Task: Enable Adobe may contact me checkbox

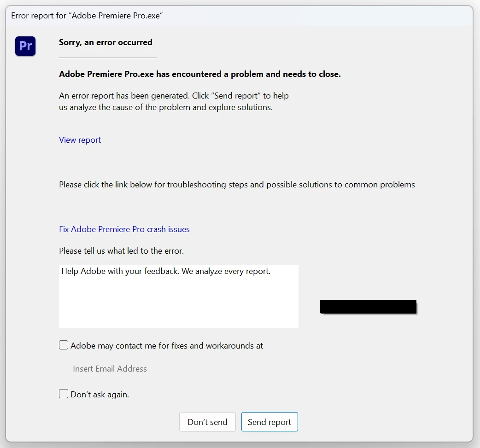Action: point(64,345)
